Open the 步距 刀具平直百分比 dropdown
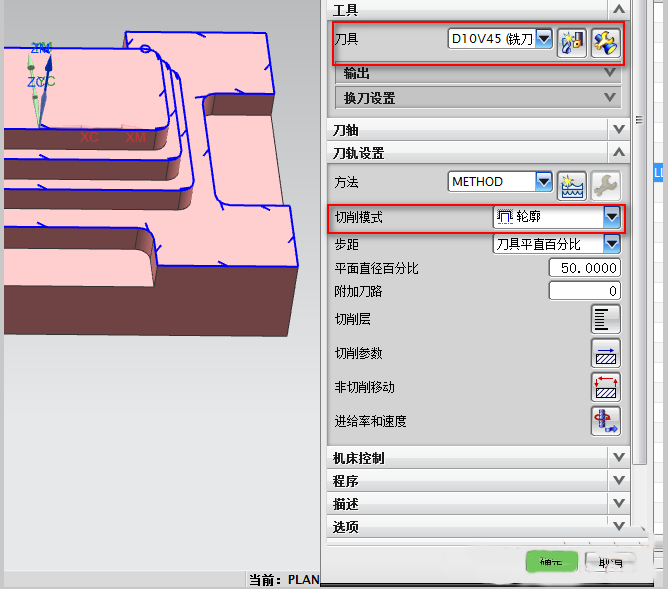 click(612, 244)
